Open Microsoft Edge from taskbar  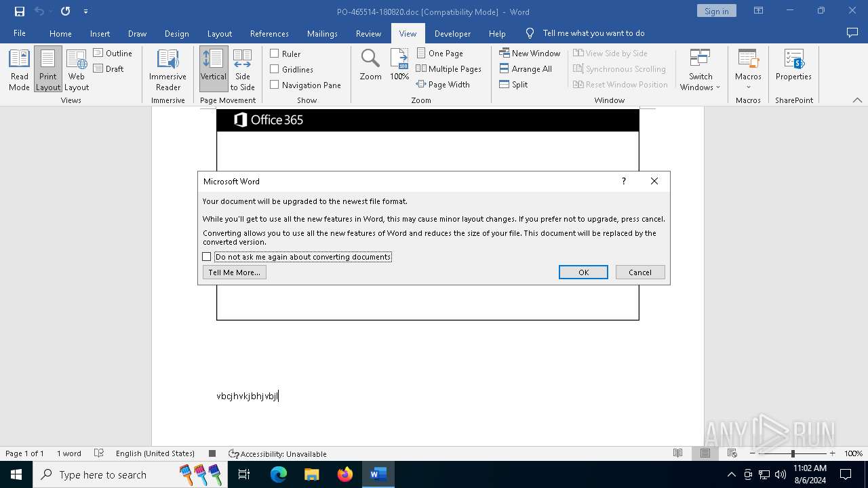point(279,474)
